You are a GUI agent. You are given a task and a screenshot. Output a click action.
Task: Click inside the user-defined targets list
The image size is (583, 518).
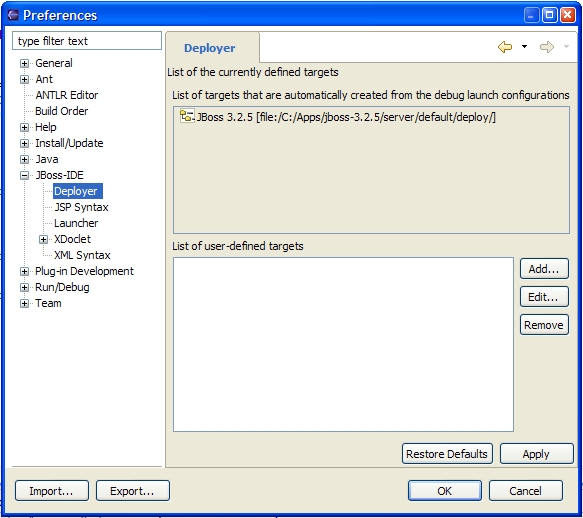click(343, 344)
